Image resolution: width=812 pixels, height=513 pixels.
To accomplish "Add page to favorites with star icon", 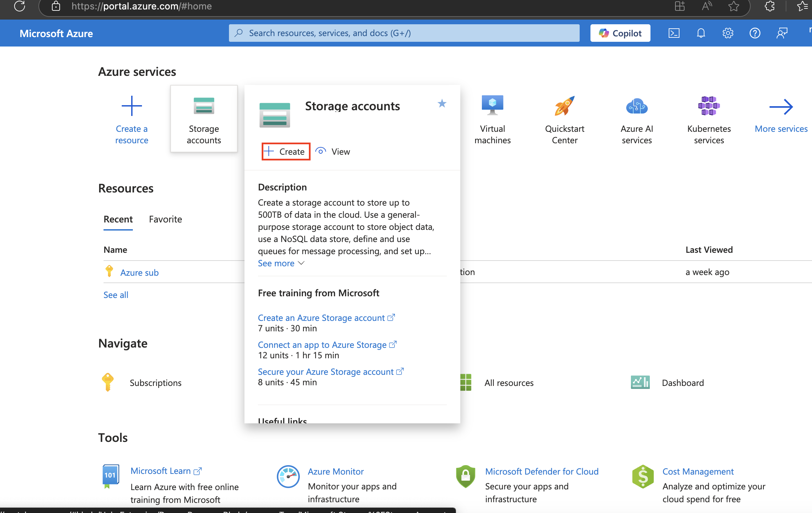I will pyautogui.click(x=734, y=6).
